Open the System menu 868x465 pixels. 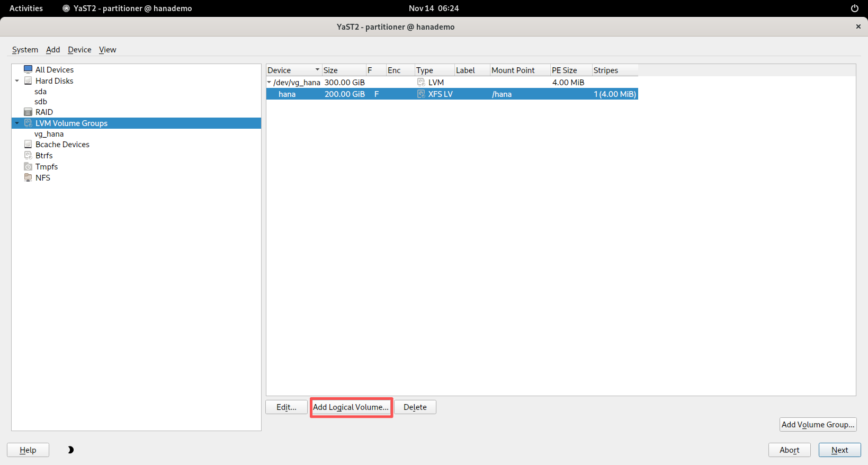click(25, 50)
